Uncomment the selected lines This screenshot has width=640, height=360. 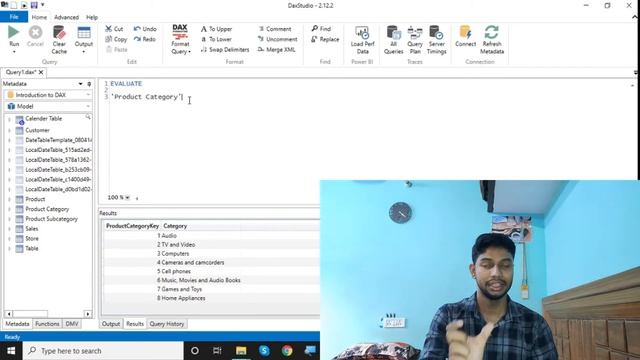[278, 39]
